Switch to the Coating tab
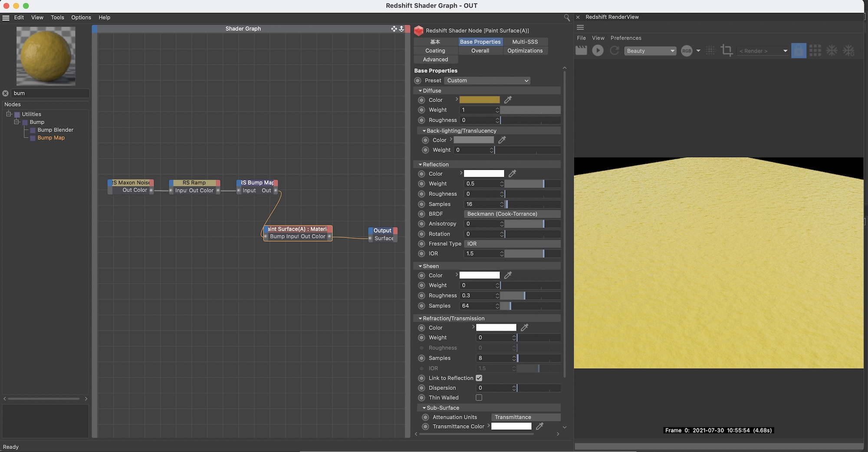The height and width of the screenshot is (452, 868). point(435,51)
